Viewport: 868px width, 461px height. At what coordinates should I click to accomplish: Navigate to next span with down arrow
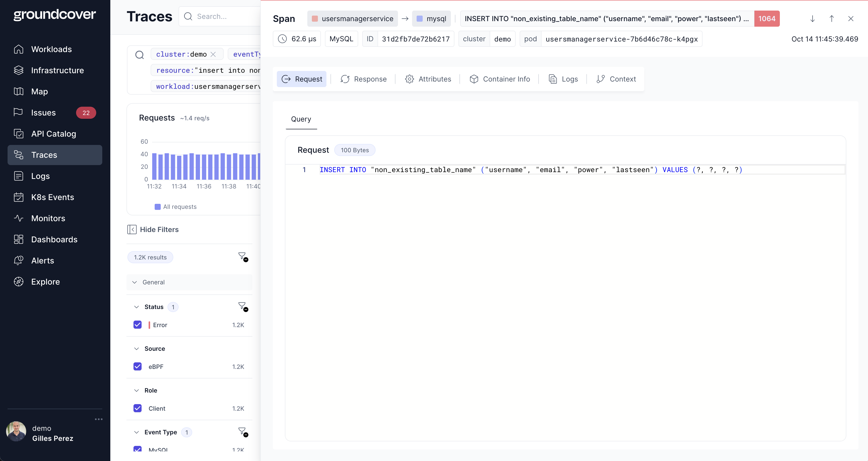click(812, 19)
